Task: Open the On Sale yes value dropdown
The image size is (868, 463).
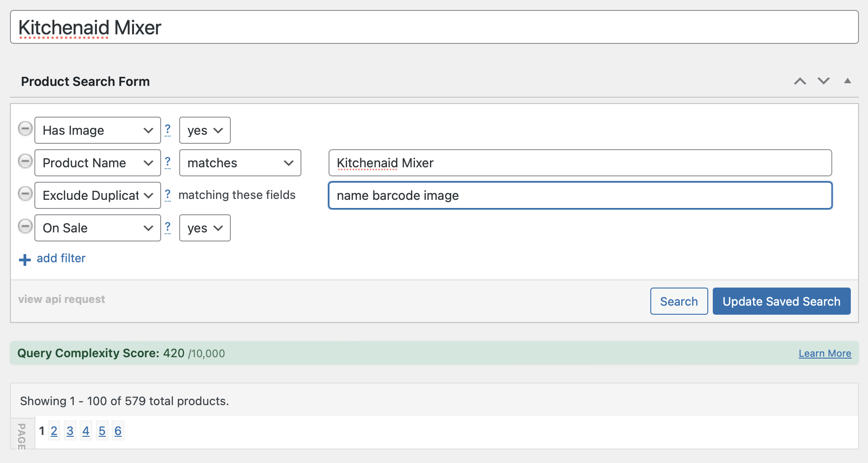Action: click(x=205, y=228)
